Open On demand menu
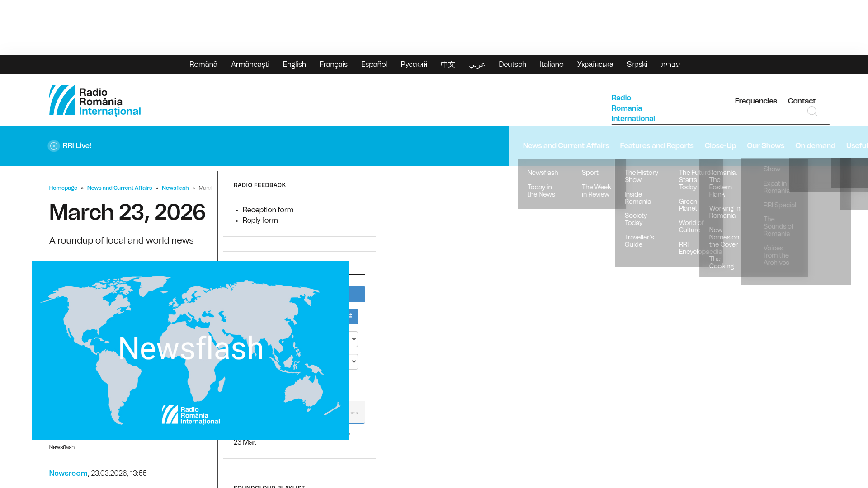Screen dimensions: 868x488 coord(815,145)
